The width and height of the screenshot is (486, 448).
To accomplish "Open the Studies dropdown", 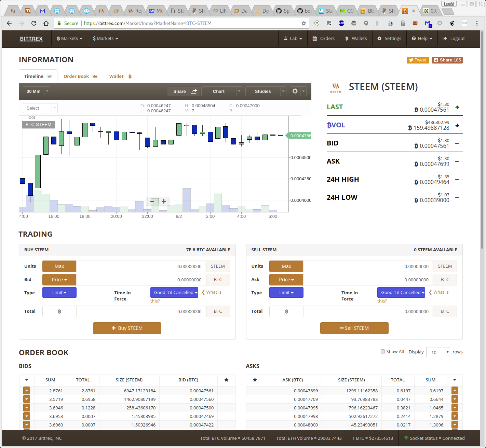I will (x=266, y=91).
